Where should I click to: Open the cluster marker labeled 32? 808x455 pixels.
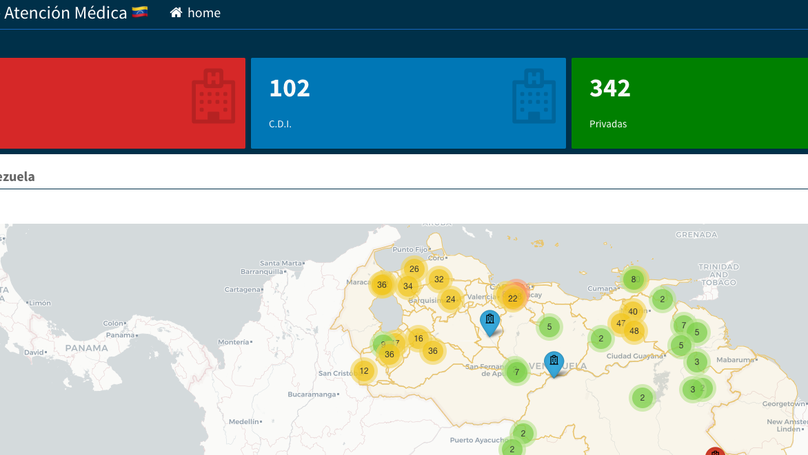(439, 279)
